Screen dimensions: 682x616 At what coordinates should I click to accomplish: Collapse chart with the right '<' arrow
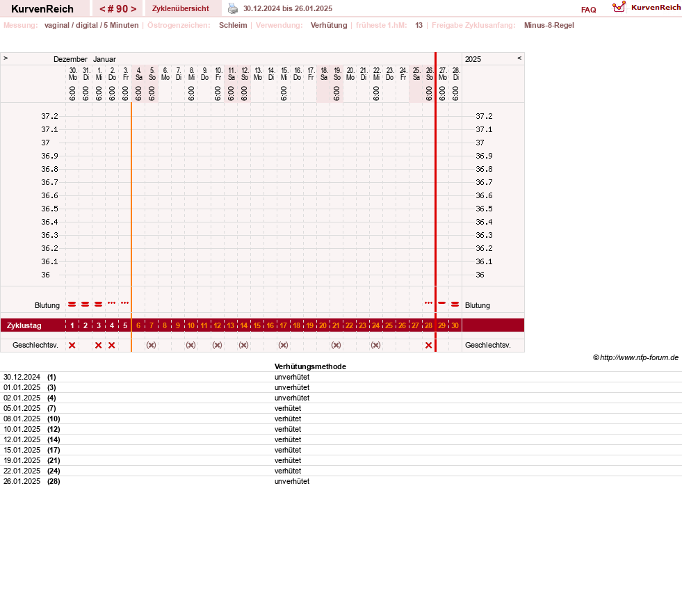pyautogui.click(x=519, y=58)
